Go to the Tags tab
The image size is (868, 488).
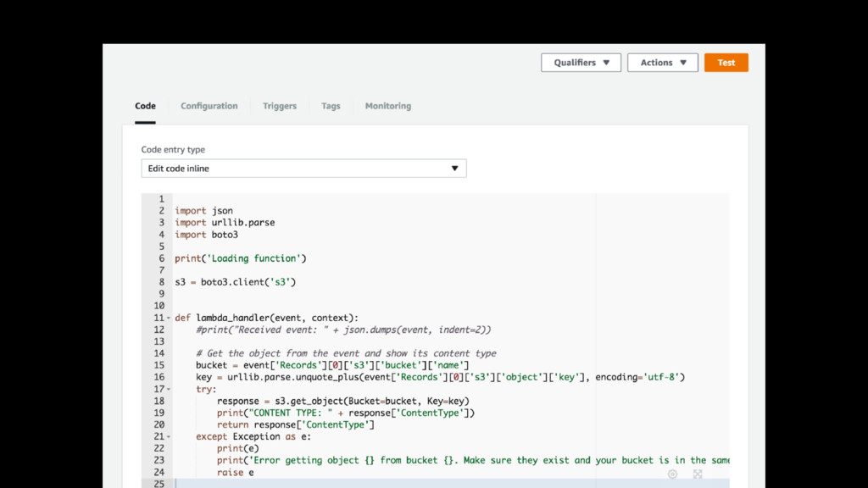(331, 106)
